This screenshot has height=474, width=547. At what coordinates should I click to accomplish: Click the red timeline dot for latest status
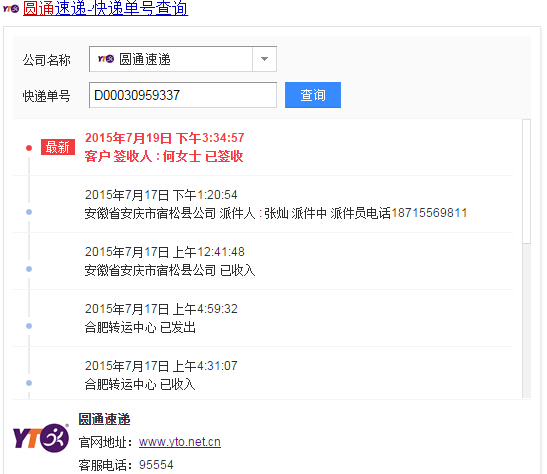click(x=29, y=148)
